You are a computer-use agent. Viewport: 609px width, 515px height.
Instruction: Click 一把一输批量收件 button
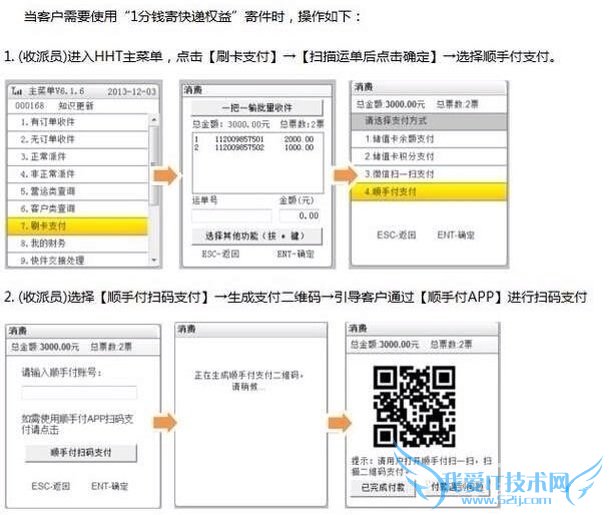[257, 108]
